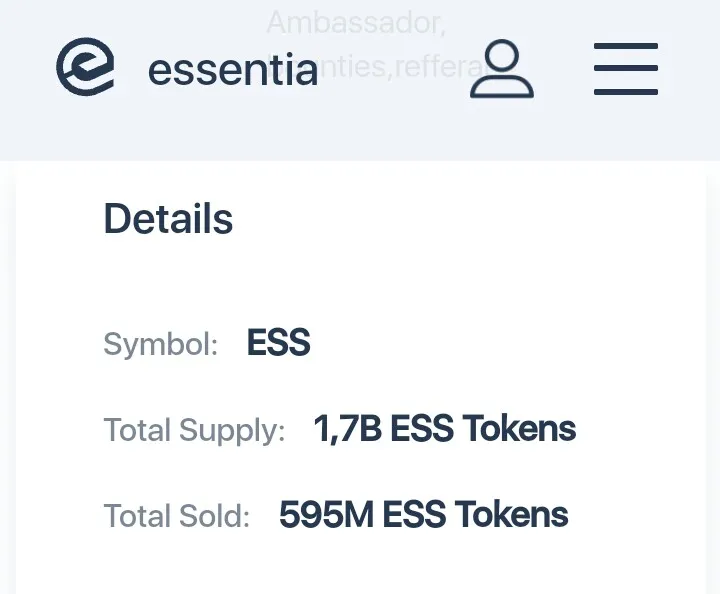Click the bottom bar of hamburger icon

(x=626, y=92)
